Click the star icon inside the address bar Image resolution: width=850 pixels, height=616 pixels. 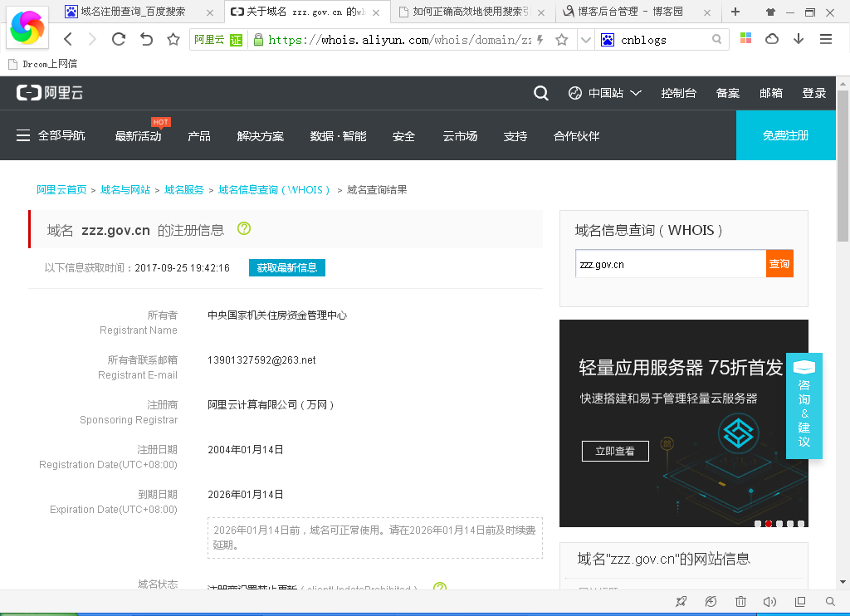pos(562,40)
